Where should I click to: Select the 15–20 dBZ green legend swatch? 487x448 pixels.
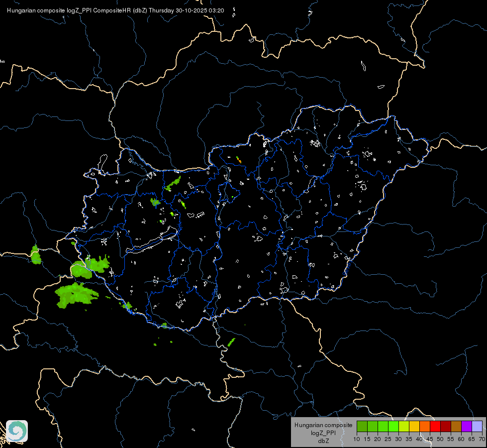(373, 426)
